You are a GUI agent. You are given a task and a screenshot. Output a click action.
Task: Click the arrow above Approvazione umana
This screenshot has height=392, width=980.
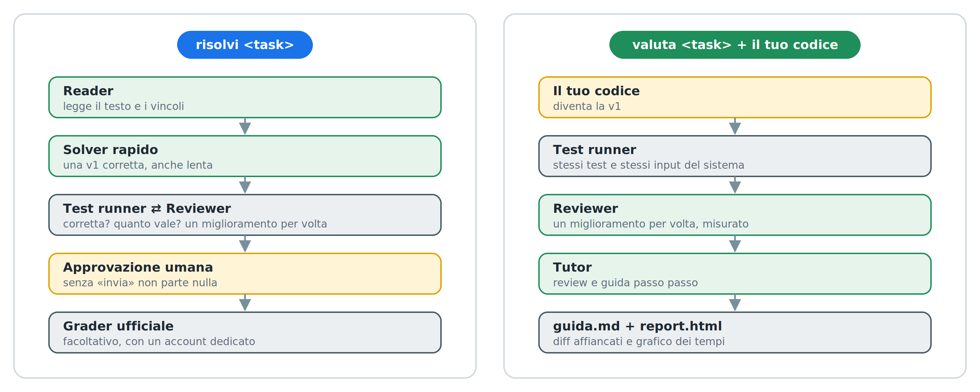pos(245,244)
